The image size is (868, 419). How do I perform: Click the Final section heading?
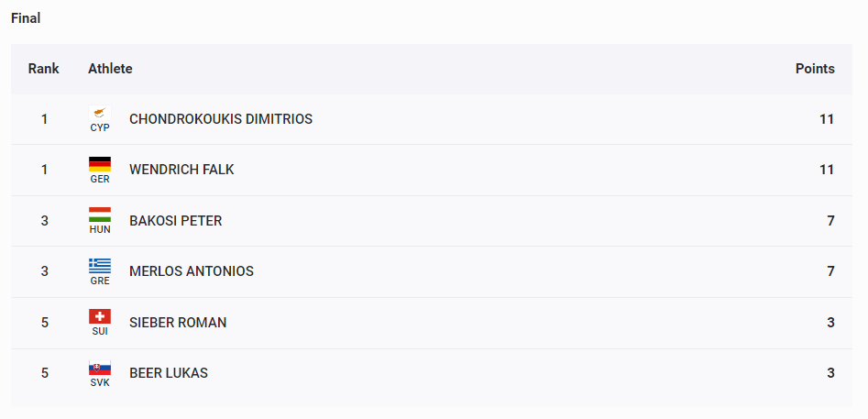pos(26,18)
